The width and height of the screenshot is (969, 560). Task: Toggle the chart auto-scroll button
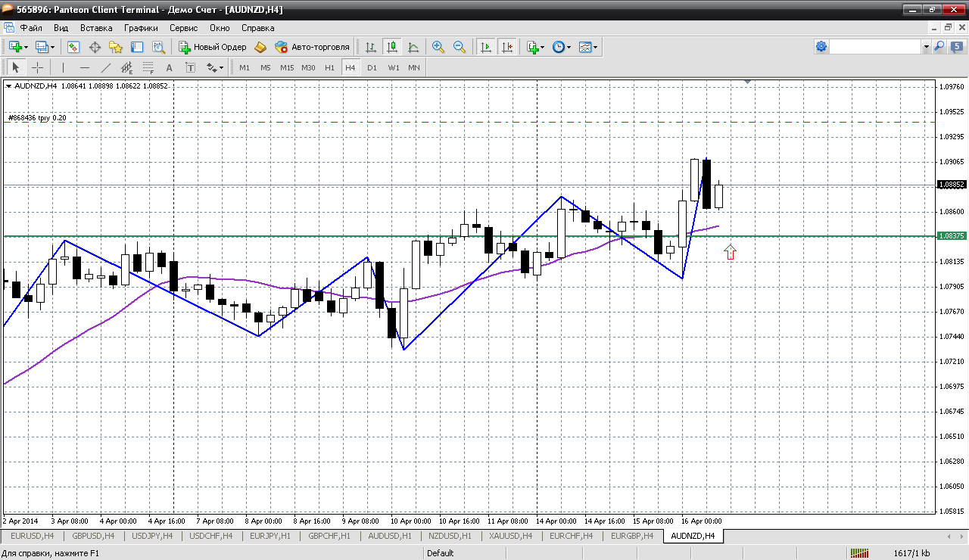pos(486,47)
